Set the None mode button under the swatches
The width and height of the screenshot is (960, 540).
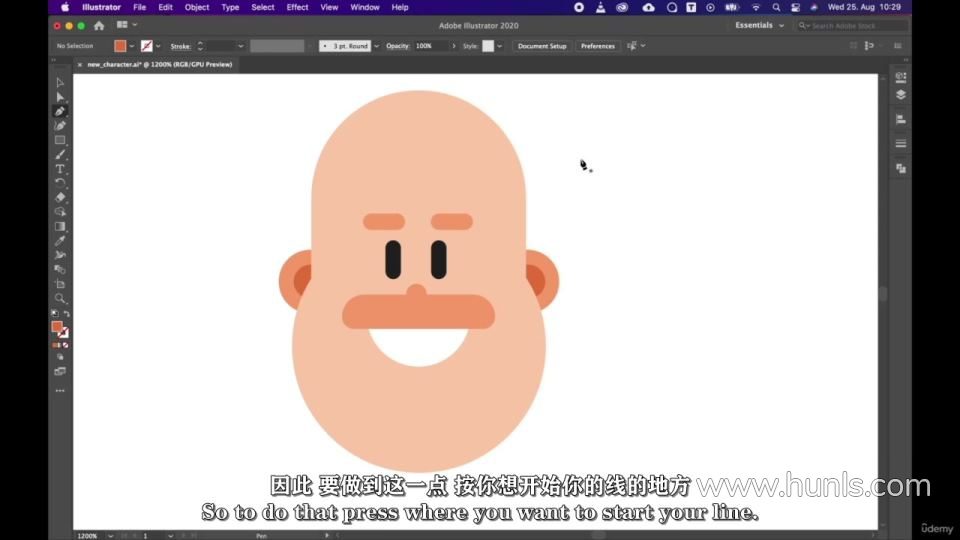coord(65,345)
